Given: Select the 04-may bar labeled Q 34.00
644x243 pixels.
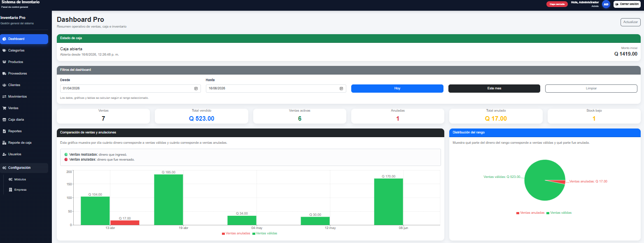Looking at the screenshot, I should [242, 220].
